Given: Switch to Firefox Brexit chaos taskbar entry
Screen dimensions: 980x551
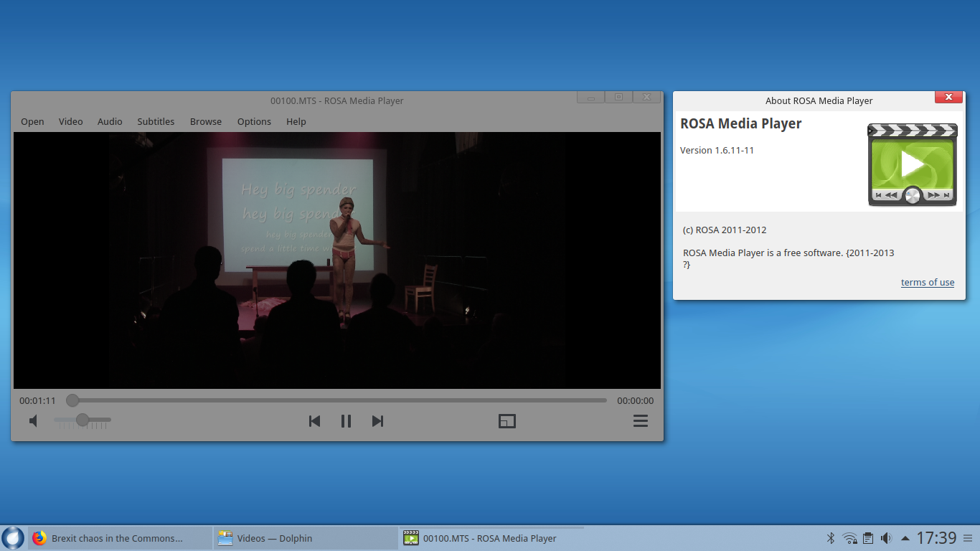Looking at the screenshot, I should 121,538.
